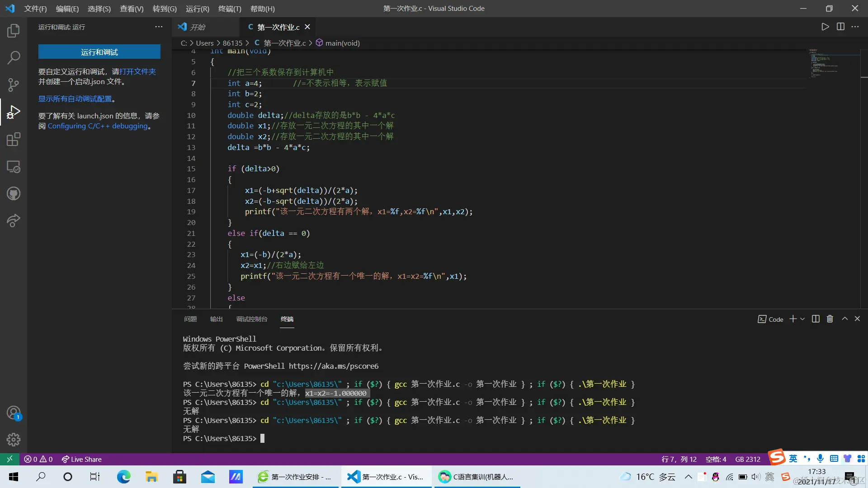Split the editor to the right
Viewport: 868px width, 488px height.
click(x=840, y=27)
